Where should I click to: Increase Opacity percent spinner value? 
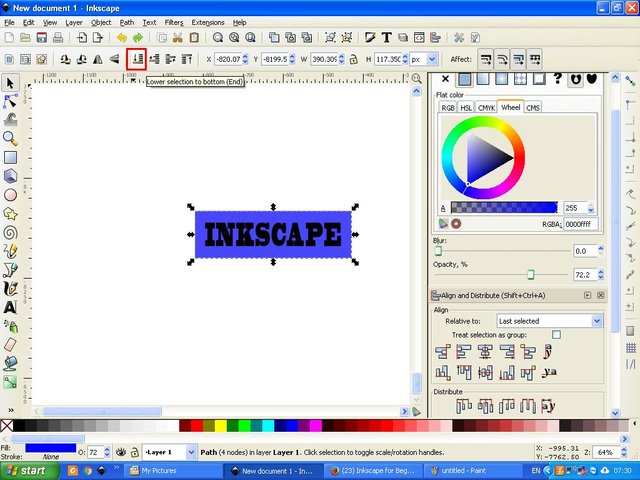click(x=601, y=271)
